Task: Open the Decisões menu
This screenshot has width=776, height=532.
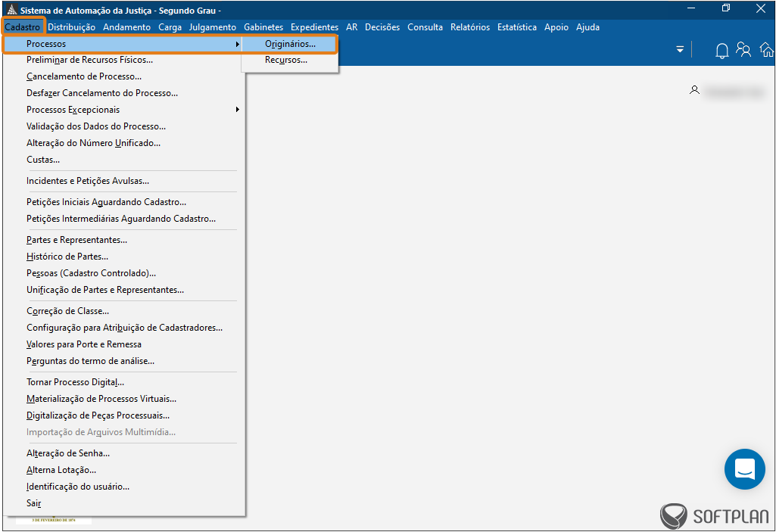Action: 382,27
